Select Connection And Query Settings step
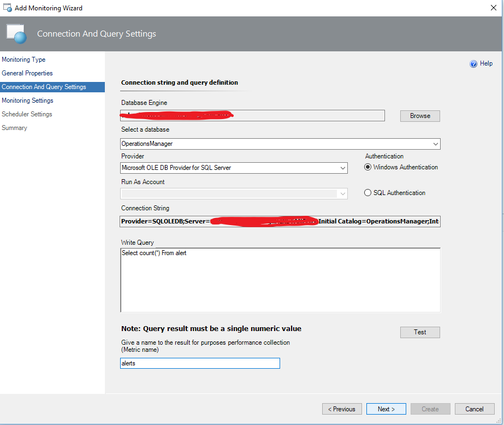This screenshot has height=425, width=504. click(44, 87)
